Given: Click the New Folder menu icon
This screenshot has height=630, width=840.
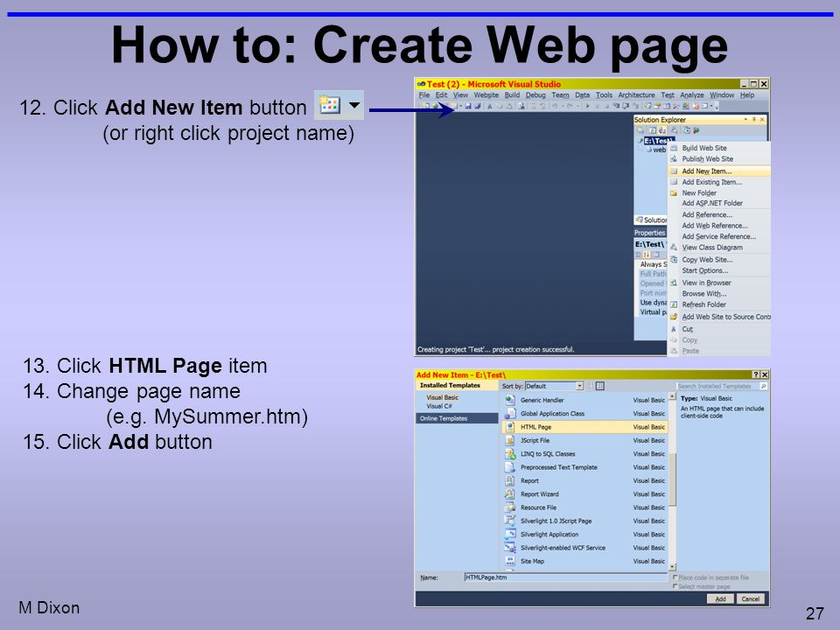Looking at the screenshot, I should click(674, 192).
